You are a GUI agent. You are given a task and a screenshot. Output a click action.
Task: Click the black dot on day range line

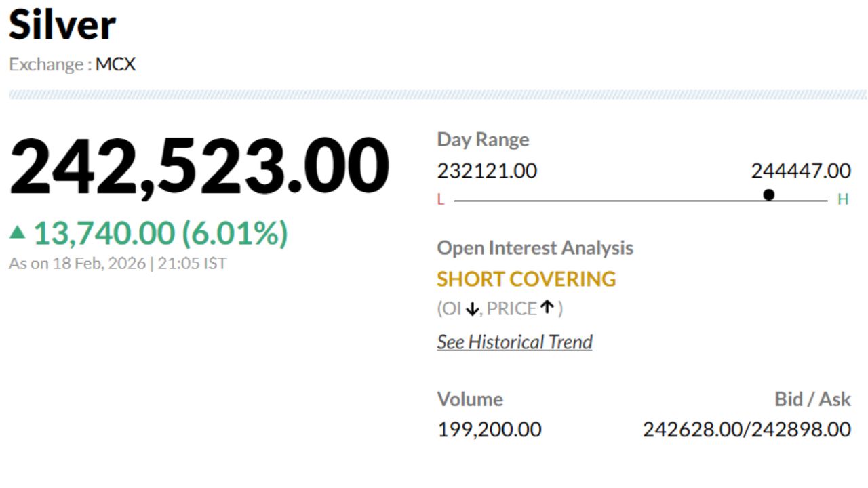point(768,195)
